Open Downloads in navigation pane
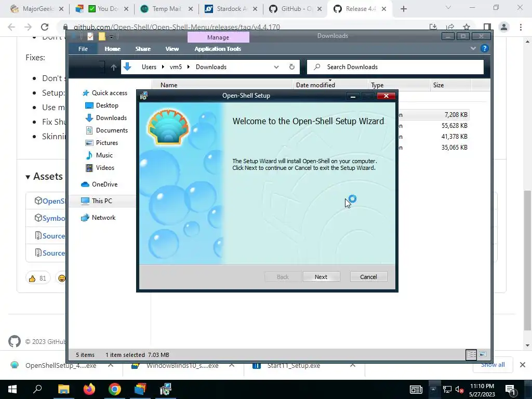 (106, 118)
